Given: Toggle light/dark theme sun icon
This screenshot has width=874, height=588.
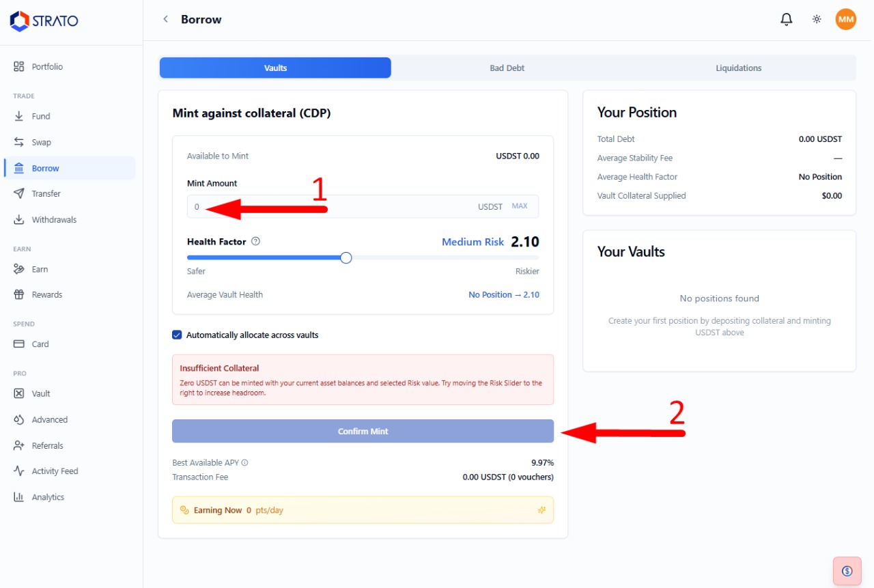Looking at the screenshot, I should tap(817, 19).
